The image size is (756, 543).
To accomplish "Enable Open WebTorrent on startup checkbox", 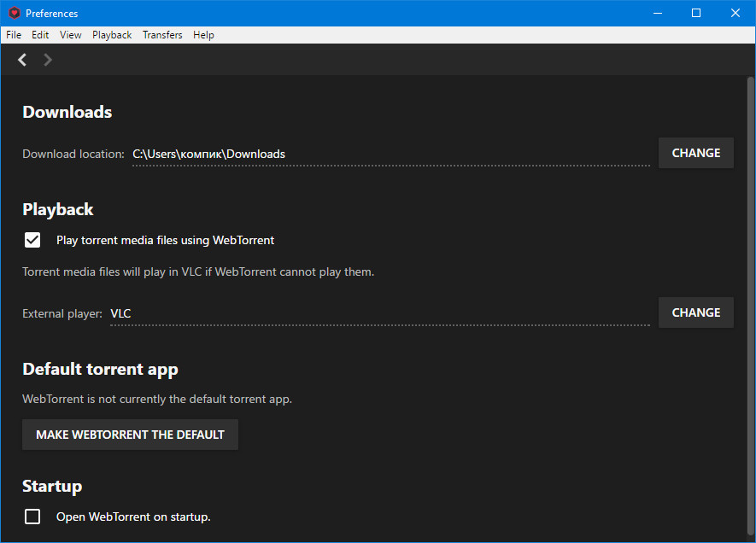I will click(32, 517).
